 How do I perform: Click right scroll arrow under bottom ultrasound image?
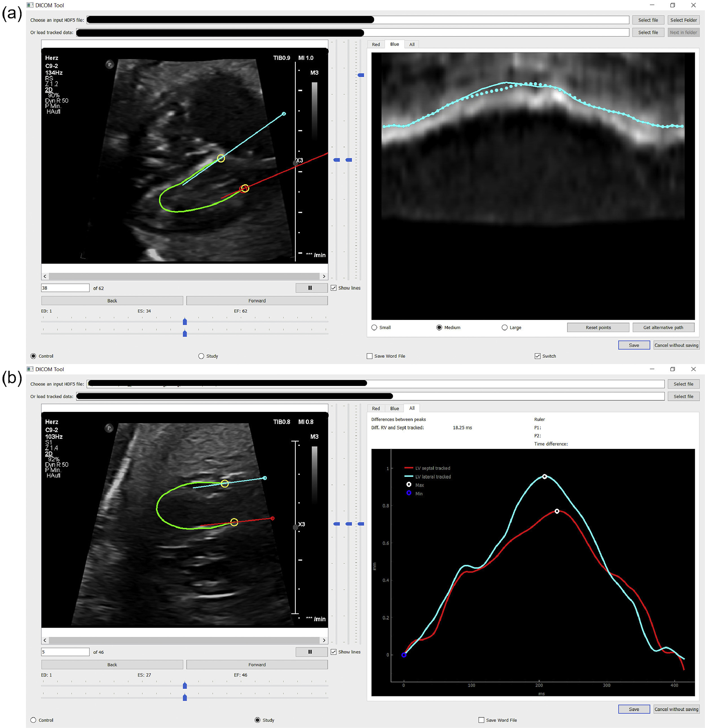pyautogui.click(x=324, y=640)
